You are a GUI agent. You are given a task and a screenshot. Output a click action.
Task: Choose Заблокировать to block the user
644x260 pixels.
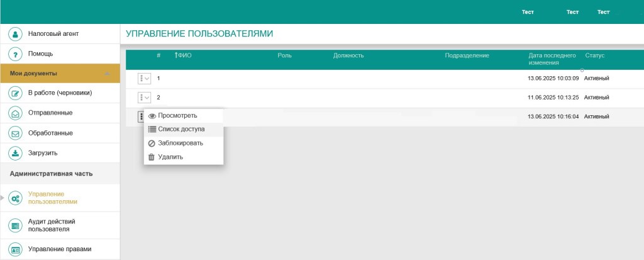click(180, 143)
